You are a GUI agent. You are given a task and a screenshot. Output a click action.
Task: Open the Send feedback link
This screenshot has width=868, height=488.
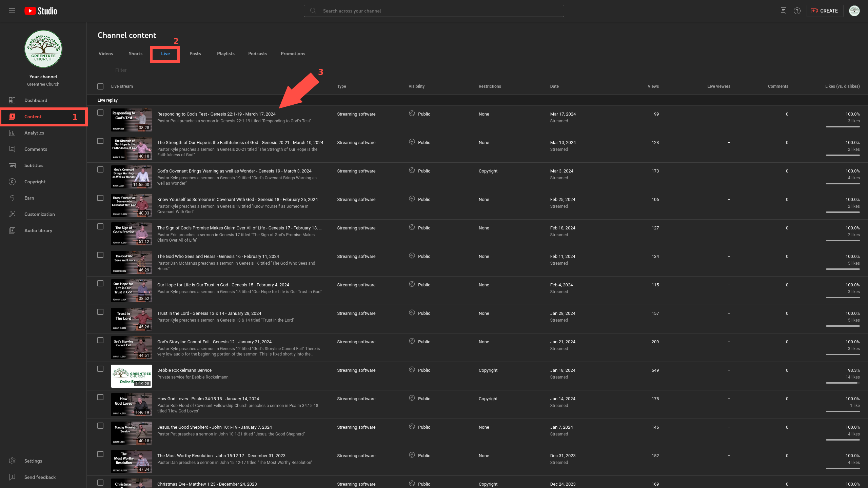click(x=40, y=477)
